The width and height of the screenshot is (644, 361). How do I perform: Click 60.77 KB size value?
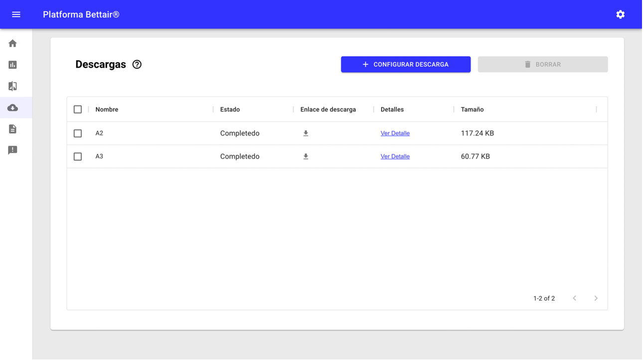(x=476, y=157)
